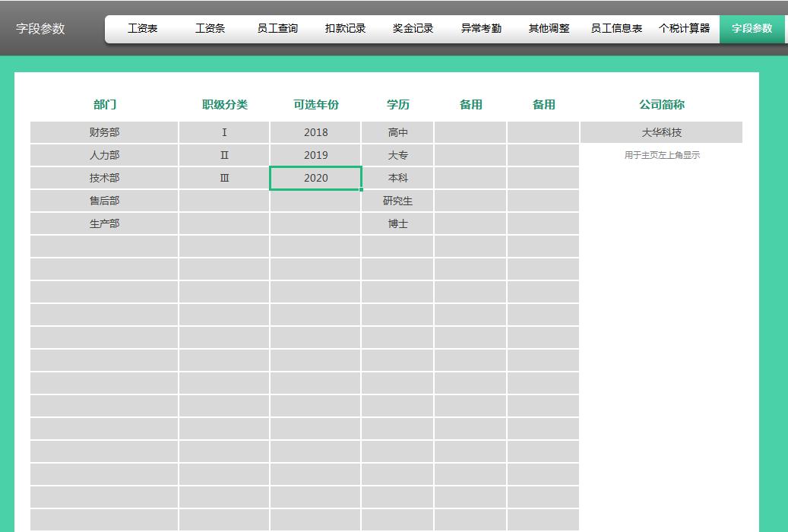788x532 pixels.
Task: Select the active 字段参数 tab
Action: pyautogui.click(x=751, y=30)
